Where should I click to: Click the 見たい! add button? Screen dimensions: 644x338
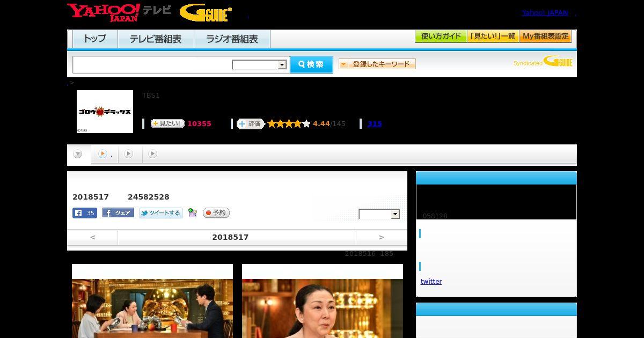tap(167, 124)
